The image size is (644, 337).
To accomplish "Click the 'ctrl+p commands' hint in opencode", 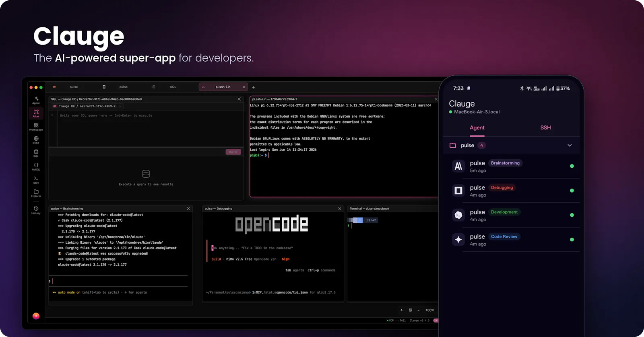I will (x=322, y=270).
